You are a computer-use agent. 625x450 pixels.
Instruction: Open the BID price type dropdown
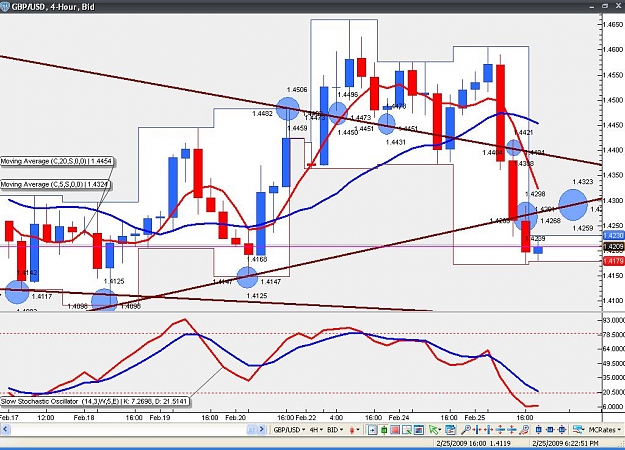coord(335,430)
